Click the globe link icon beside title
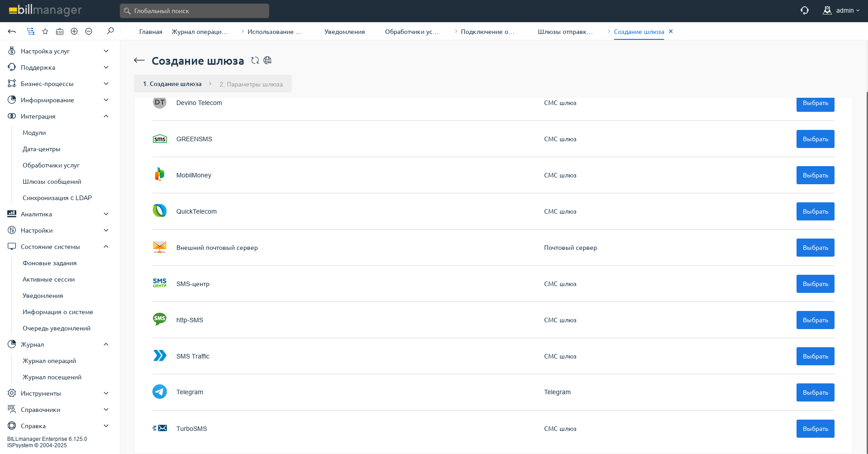 click(268, 61)
